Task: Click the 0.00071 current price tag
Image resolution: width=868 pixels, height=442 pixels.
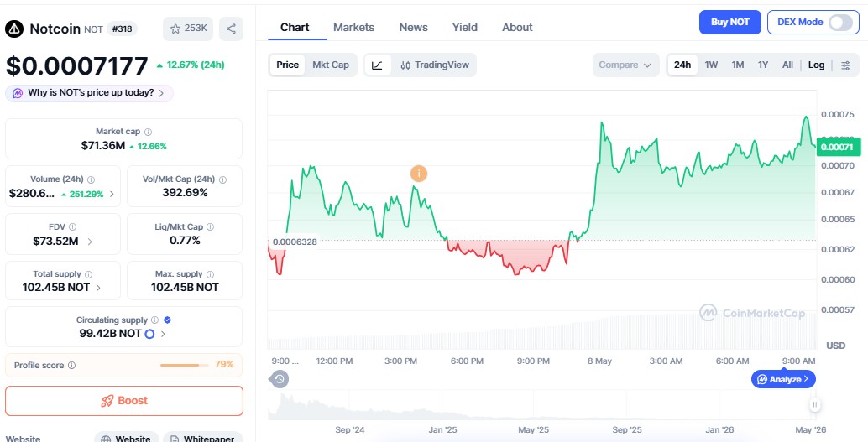Action: 839,147
